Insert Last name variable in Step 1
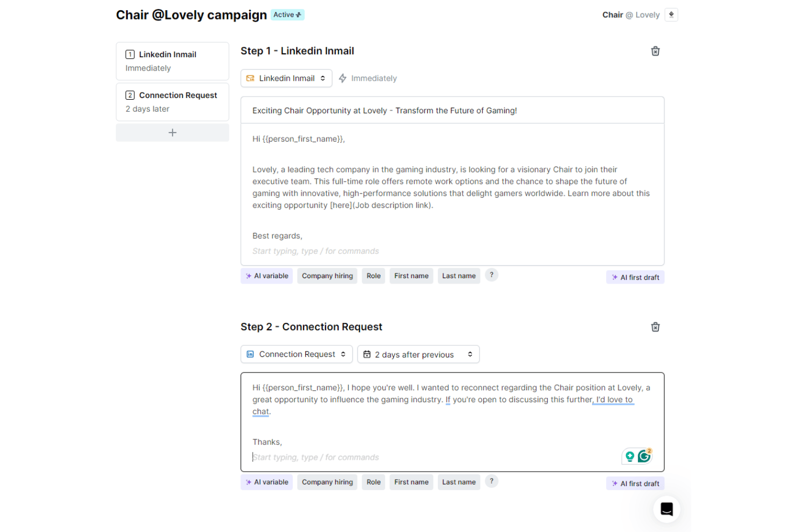 point(459,276)
